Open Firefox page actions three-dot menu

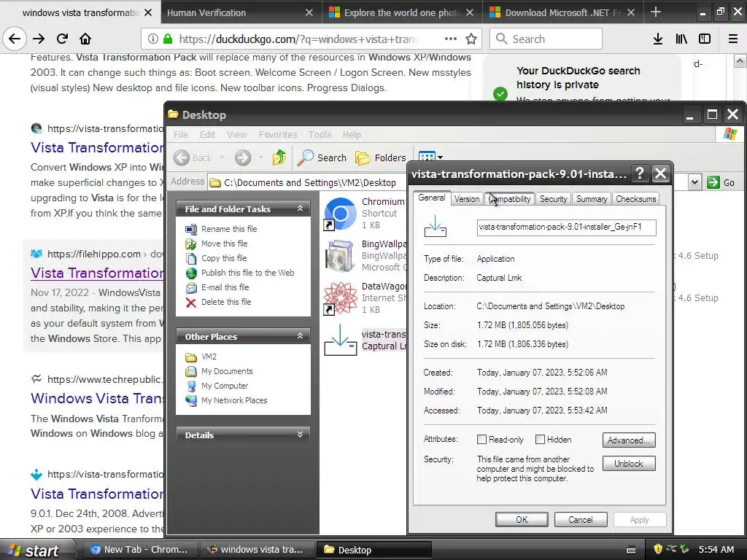point(451,39)
